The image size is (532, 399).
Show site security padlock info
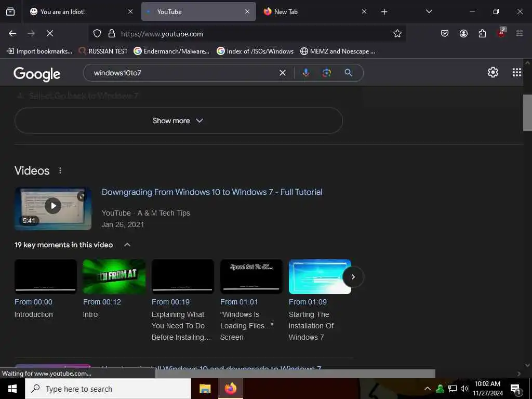[112, 34]
